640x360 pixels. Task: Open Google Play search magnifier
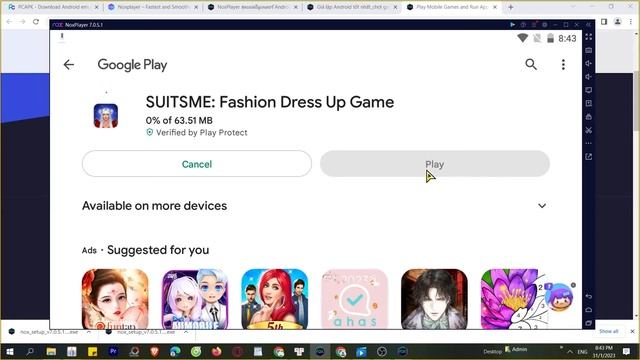click(x=531, y=64)
